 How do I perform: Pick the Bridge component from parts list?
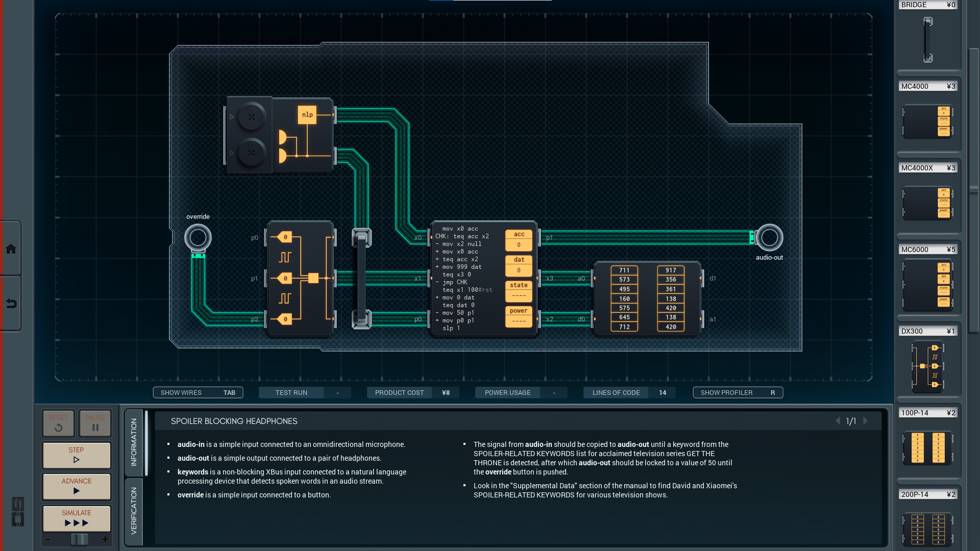(x=927, y=40)
